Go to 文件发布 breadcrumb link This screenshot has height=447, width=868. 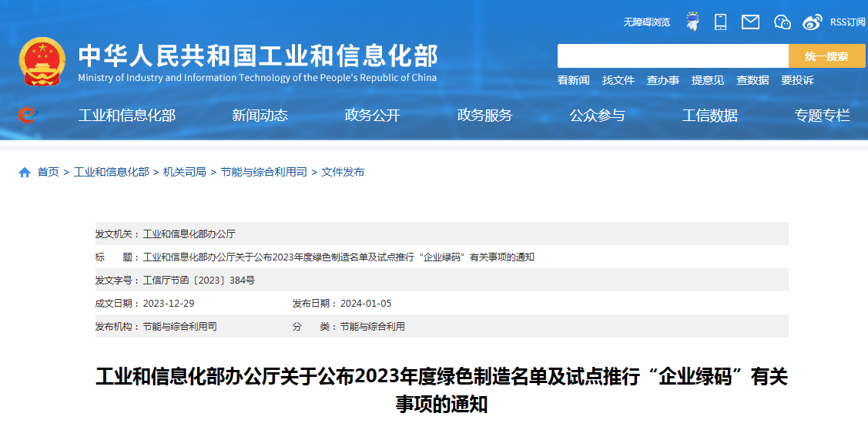click(343, 173)
